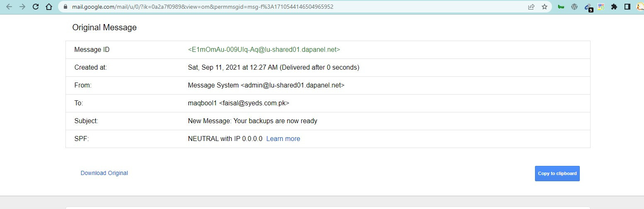Reload the current page
Screen dimensions: 644x209
36,7
